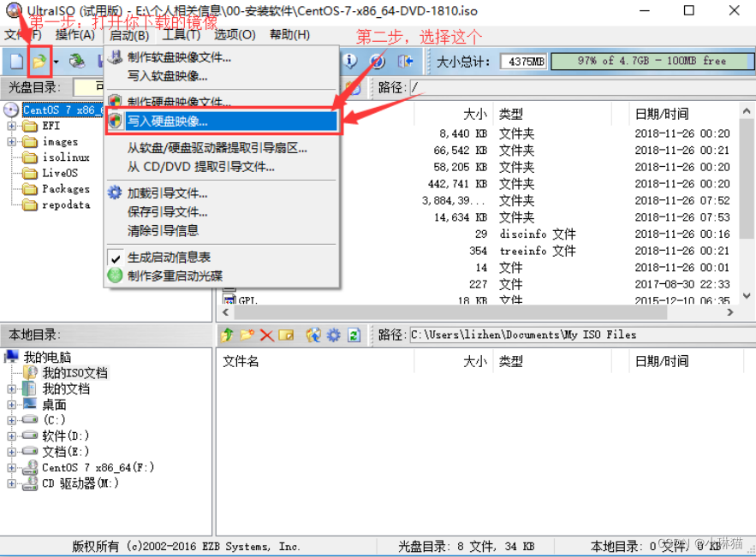Viewport: 756px width, 557px height.
Task: Toggle the 生成启动信息表 checkmark option
Action: coord(115,258)
